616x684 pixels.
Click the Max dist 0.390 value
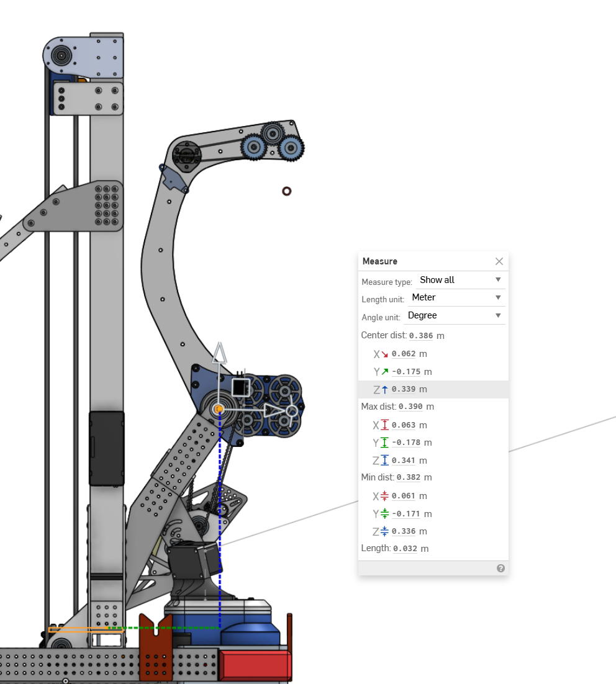coord(410,407)
